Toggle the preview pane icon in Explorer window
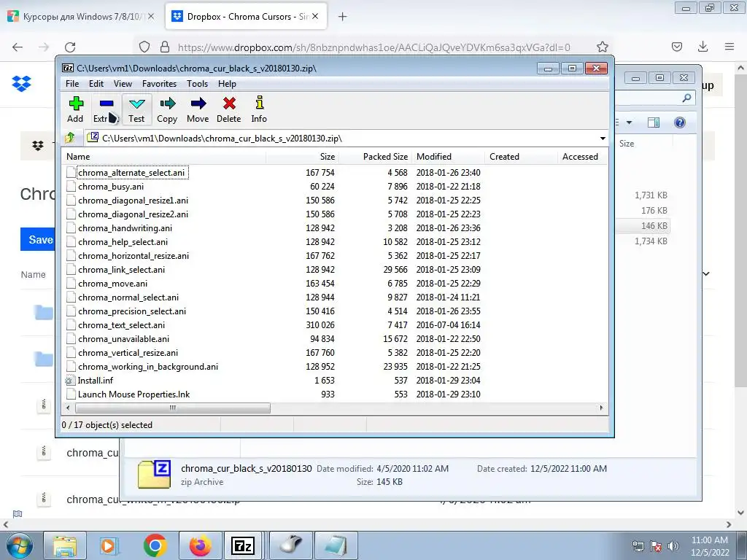747x560 pixels. tap(653, 122)
